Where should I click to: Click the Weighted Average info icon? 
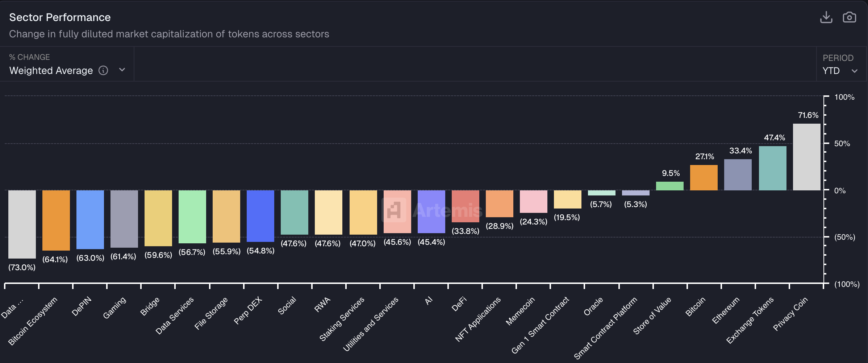click(x=103, y=70)
